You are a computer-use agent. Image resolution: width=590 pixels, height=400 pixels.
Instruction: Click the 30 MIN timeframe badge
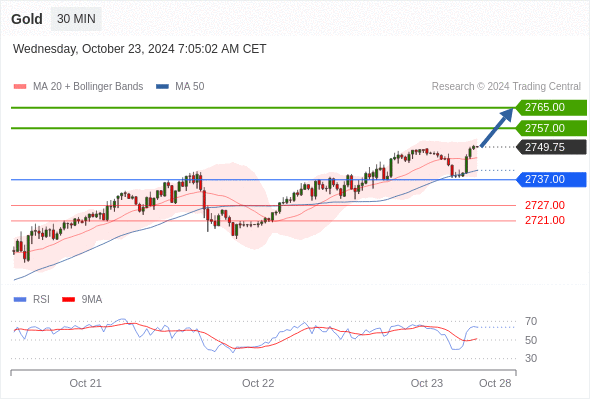[76, 19]
